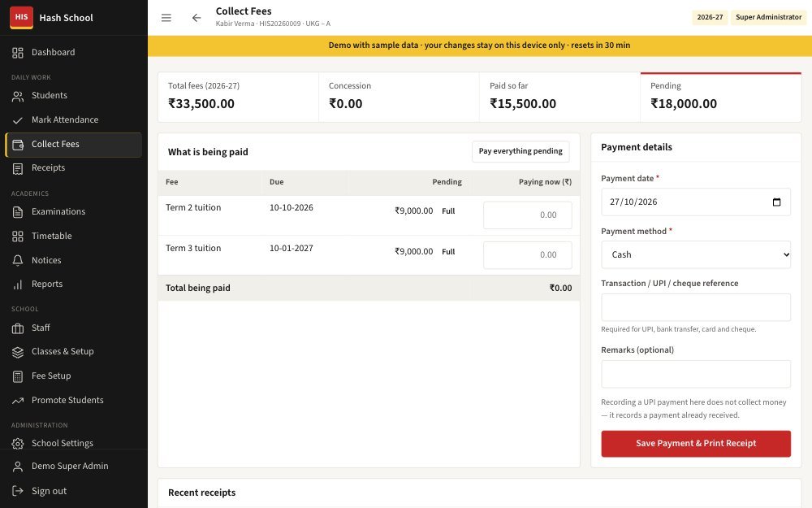Open School Settings
The image size is (812, 508).
click(x=74, y=443)
